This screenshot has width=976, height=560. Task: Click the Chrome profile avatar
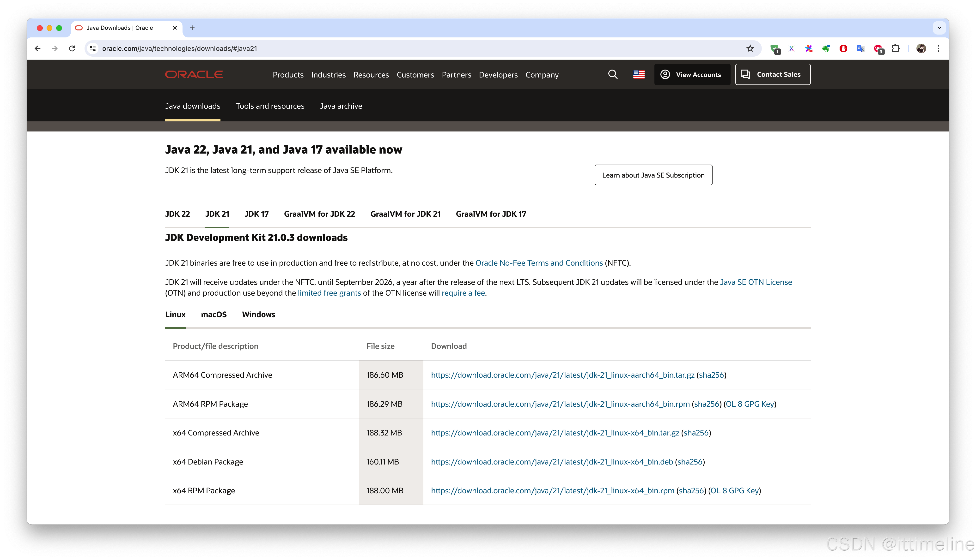tap(921, 48)
